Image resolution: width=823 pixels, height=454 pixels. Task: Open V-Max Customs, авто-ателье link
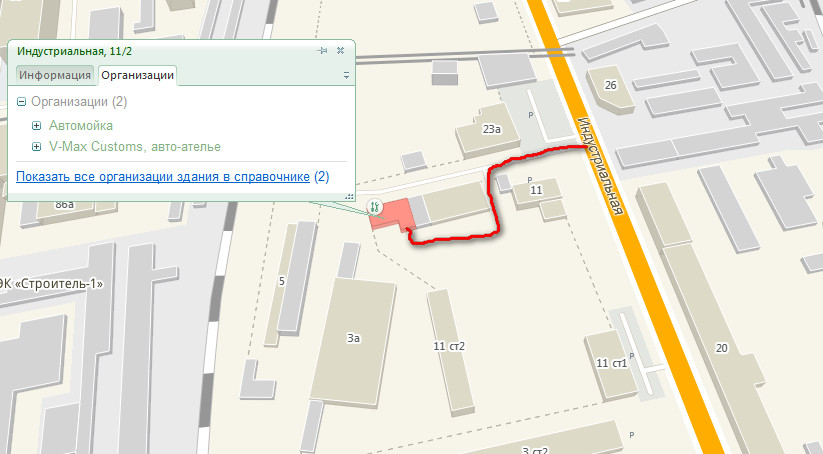135,146
